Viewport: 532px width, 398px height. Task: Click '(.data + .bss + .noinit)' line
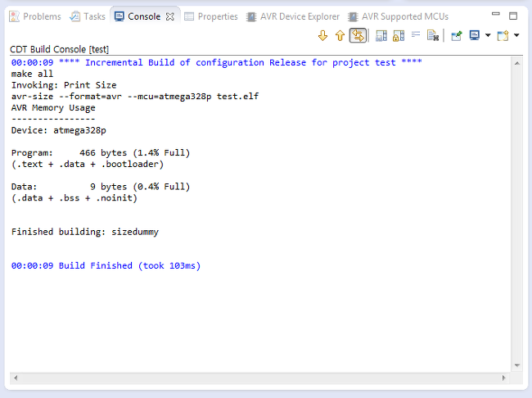point(74,197)
